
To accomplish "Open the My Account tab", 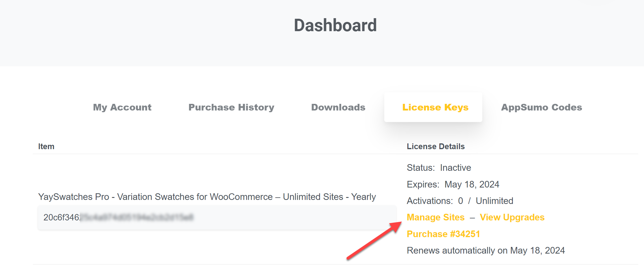I will click(122, 107).
